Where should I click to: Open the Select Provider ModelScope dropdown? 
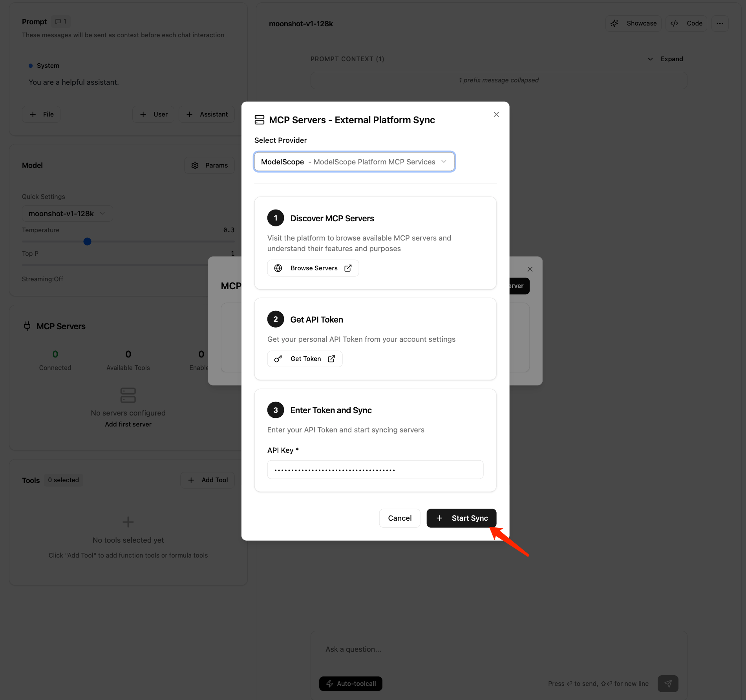click(354, 162)
